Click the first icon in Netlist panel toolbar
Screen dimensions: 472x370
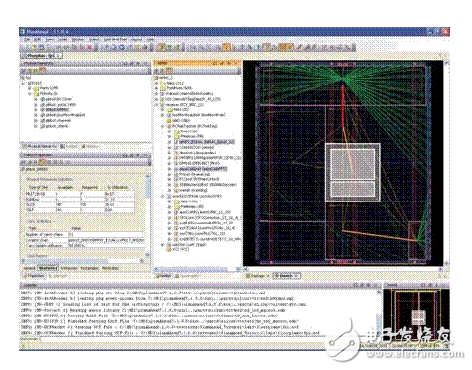(x=157, y=71)
